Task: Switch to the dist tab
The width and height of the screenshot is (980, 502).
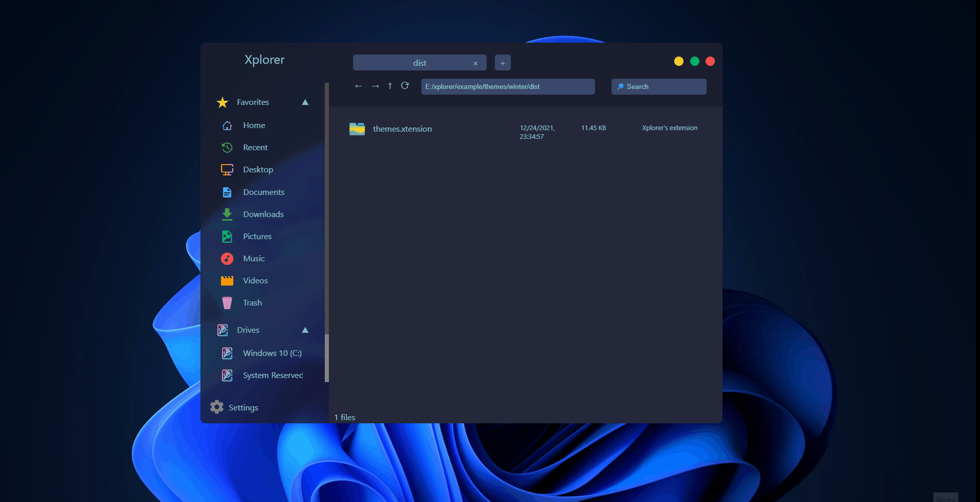Action: click(420, 63)
